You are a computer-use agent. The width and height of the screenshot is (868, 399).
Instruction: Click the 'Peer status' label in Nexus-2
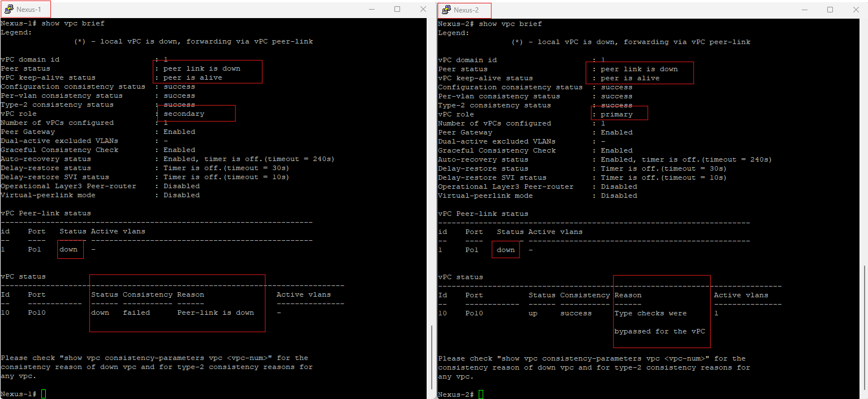[463, 69]
